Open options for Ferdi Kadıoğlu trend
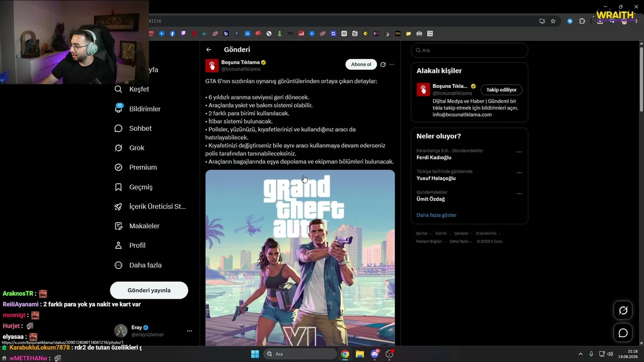644x362 pixels. point(519,152)
